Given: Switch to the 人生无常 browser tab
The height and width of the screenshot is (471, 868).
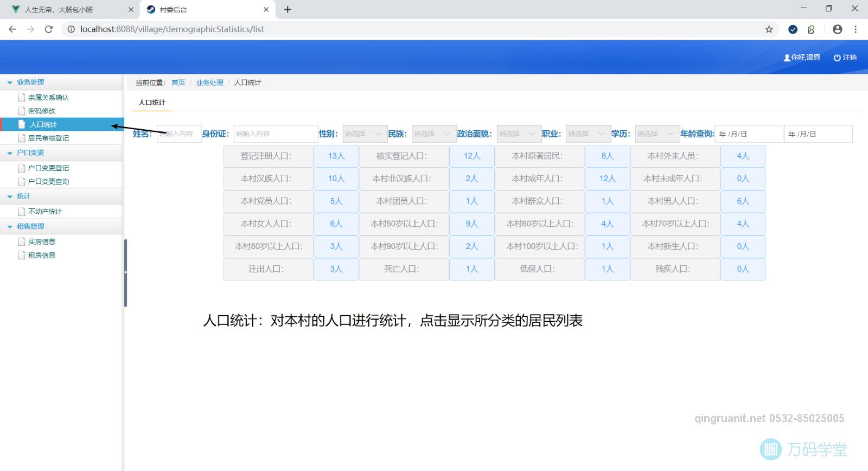Looking at the screenshot, I should [69, 10].
